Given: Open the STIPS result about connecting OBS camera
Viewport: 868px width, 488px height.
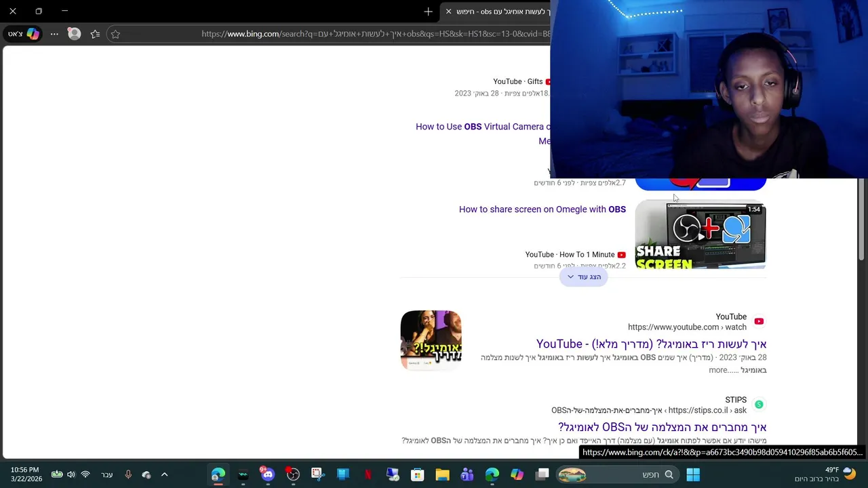Looking at the screenshot, I should [x=663, y=427].
